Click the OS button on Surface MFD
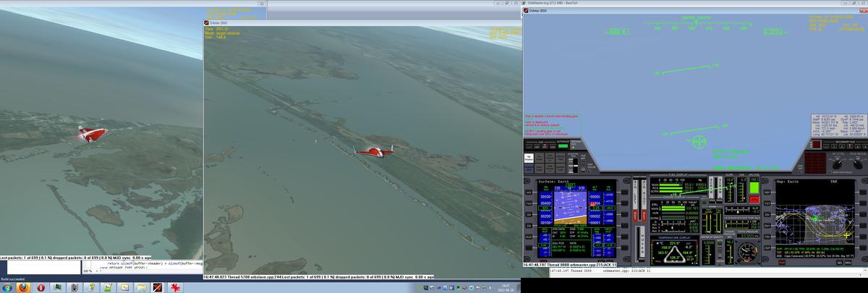The height and width of the screenshot is (293, 868). [x=529, y=225]
